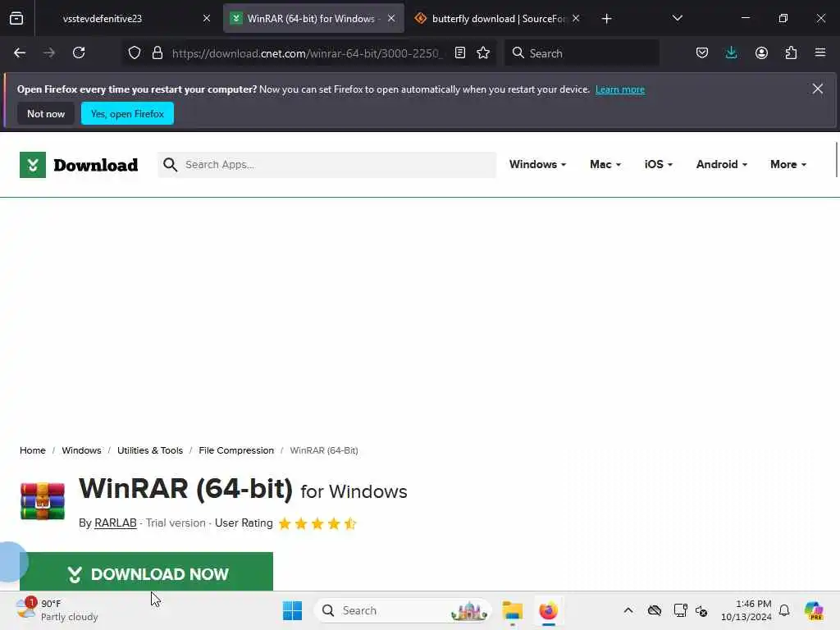Close the WinRAR (64-bit) tab
Screen dimensions: 840x630
(x=391, y=19)
